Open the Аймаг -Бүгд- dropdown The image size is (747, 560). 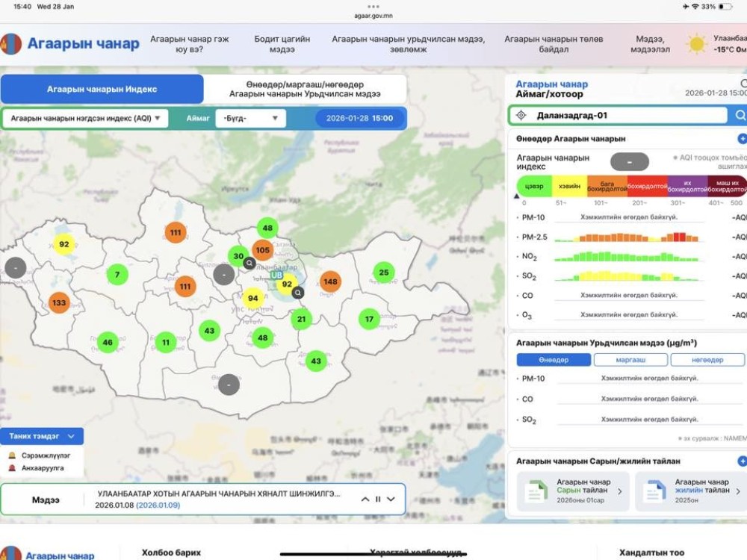250,118
